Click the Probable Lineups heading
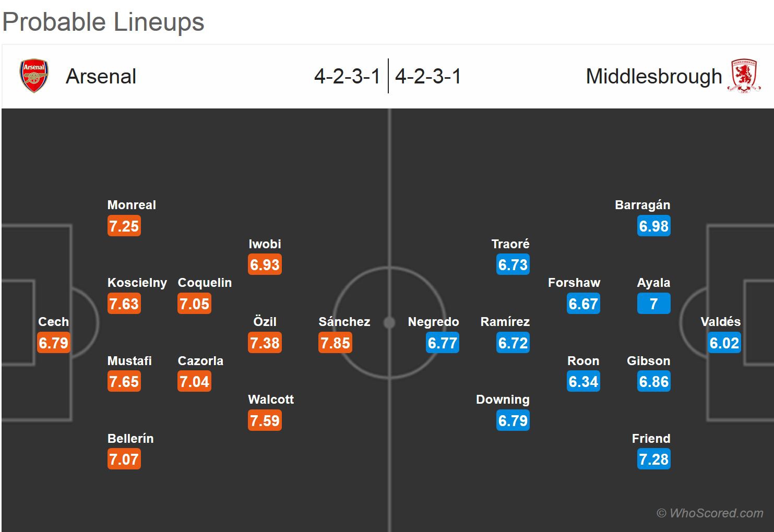Screen dimensions: 774x532 (103, 22)
